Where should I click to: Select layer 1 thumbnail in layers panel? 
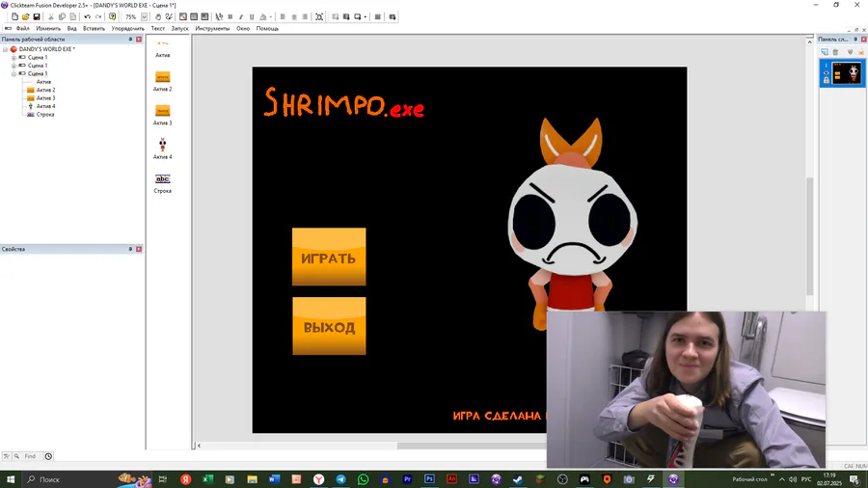(847, 73)
